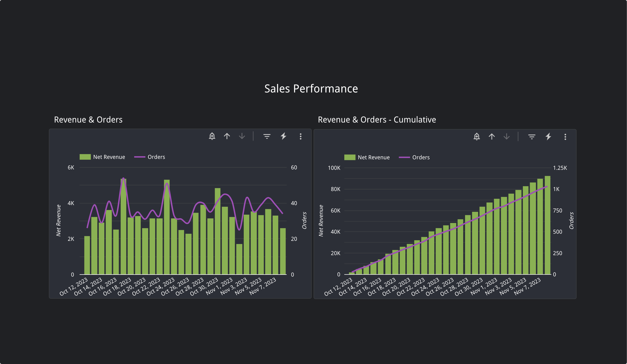The image size is (627, 364).
Task: Click the lightning bolt icon on the Revenue & Orders chart
Action: point(284,136)
